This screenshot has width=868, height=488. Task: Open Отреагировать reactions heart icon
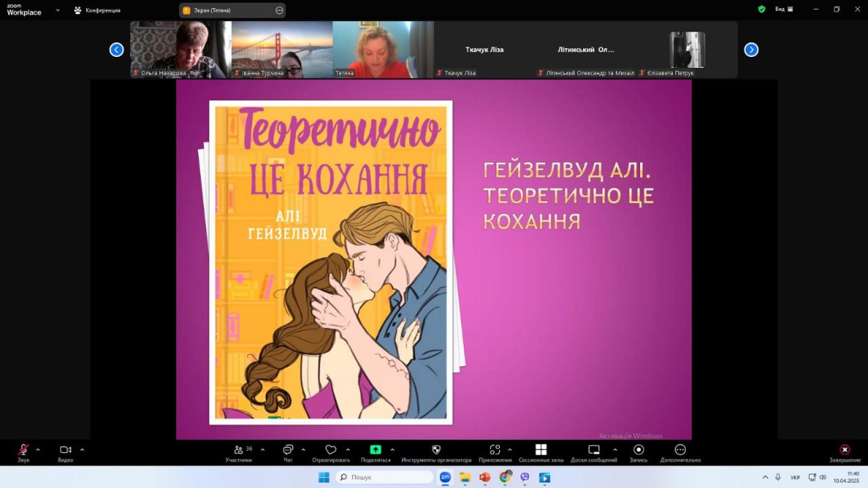(331, 450)
